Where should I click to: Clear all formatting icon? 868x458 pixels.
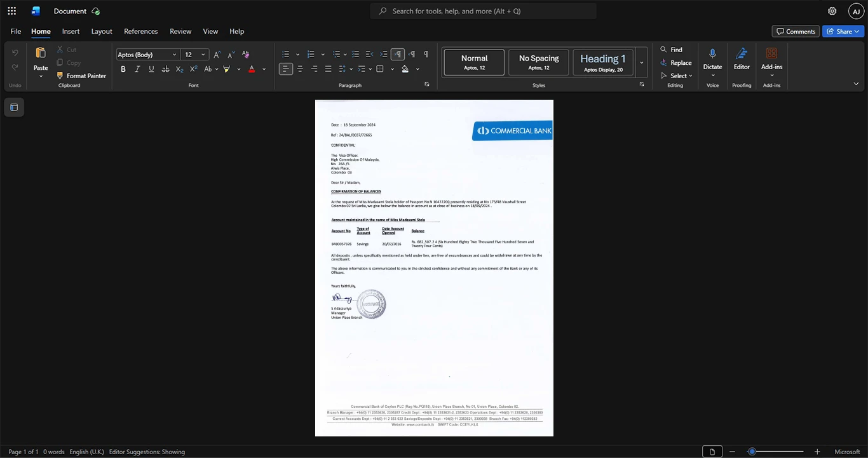click(245, 55)
